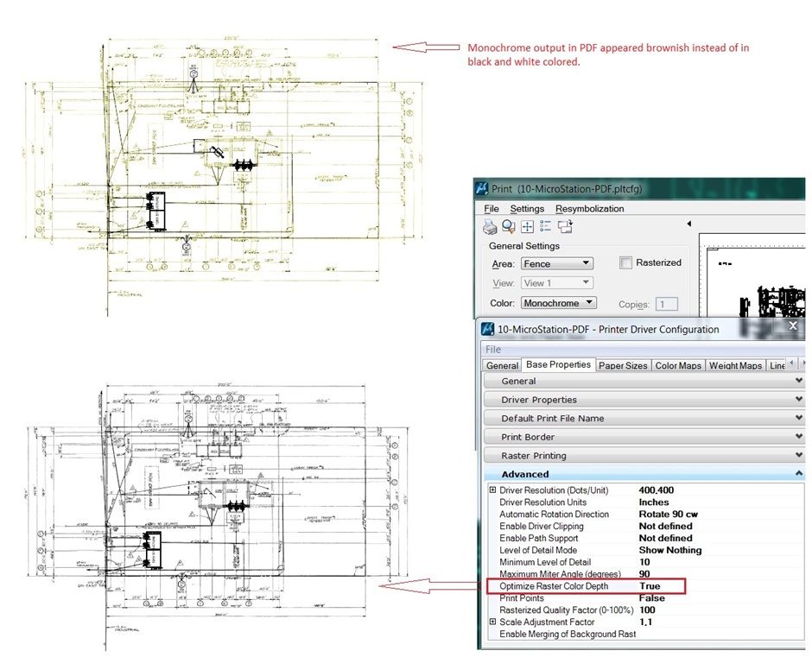The width and height of the screenshot is (812, 657).
Task: Click the Level of Detail Mode label
Action: pyautogui.click(x=538, y=550)
